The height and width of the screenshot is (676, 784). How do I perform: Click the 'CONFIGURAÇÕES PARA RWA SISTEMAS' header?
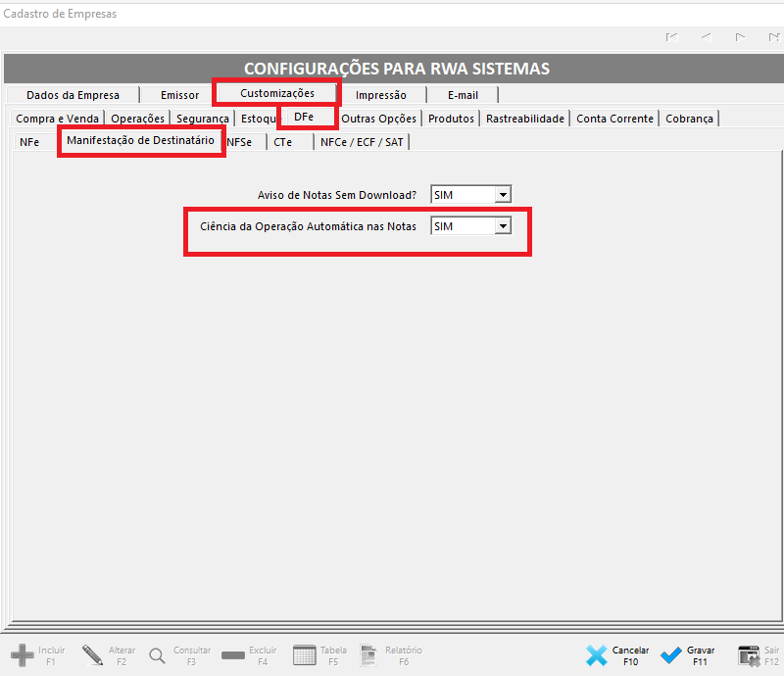397,69
